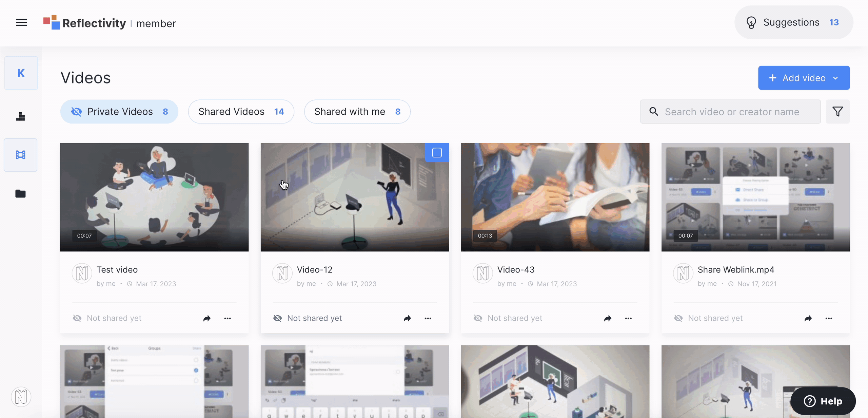Click the share arrow for Video-43
The width and height of the screenshot is (868, 418).
[608, 318]
